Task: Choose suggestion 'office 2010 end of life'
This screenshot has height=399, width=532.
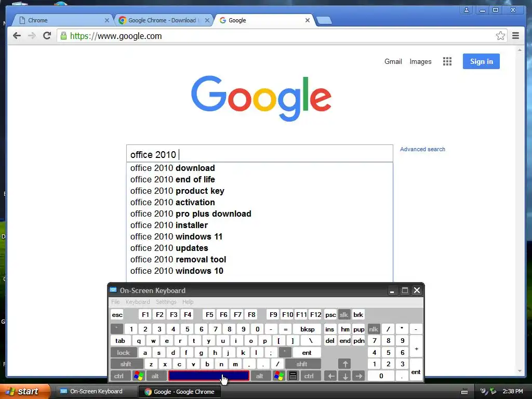Action: click(x=260, y=179)
